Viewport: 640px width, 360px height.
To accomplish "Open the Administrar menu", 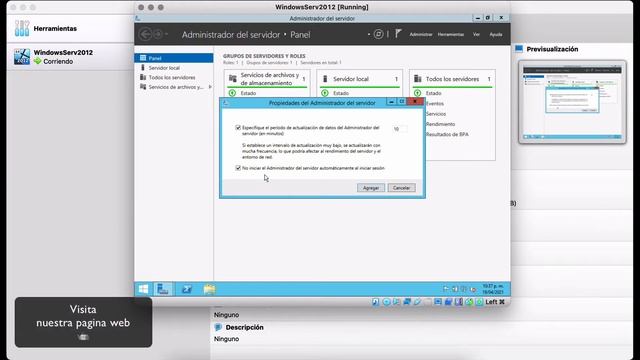I will [421, 35].
